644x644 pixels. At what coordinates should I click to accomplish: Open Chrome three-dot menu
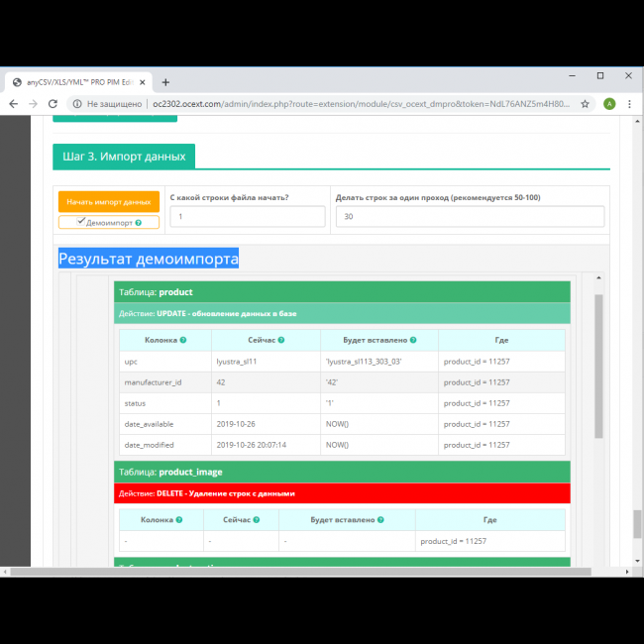click(x=630, y=103)
